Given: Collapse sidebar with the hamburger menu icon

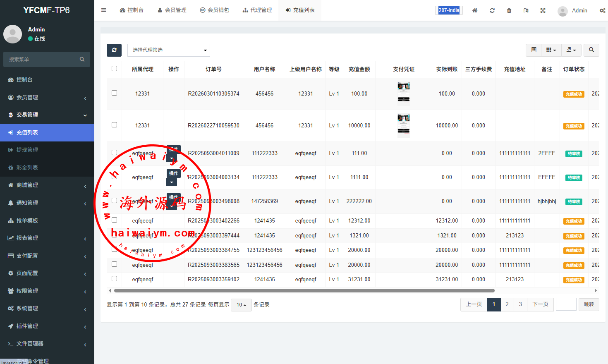Looking at the screenshot, I should point(104,10).
